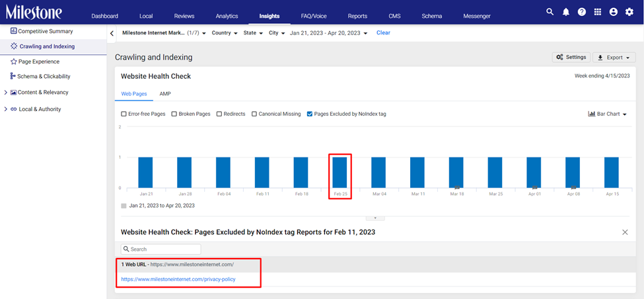Click the Crawling and Indexing sidebar icon

click(14, 46)
